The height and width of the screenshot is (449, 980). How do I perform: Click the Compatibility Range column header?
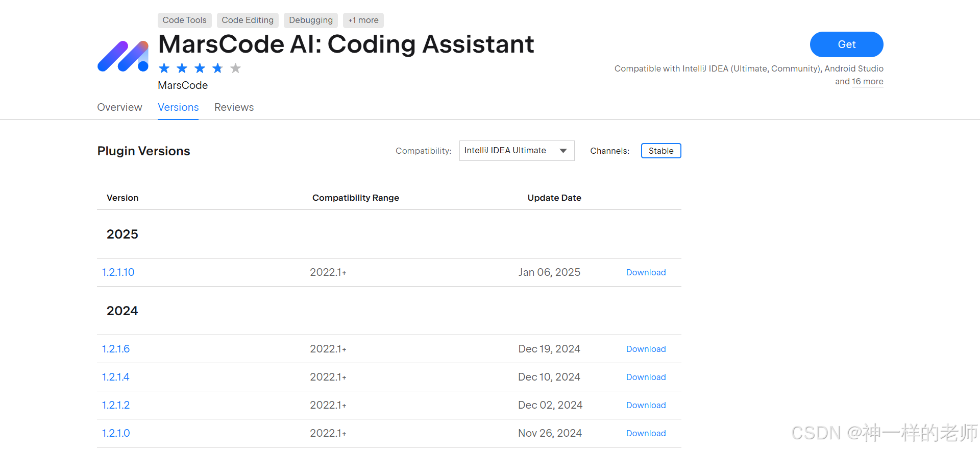point(356,198)
